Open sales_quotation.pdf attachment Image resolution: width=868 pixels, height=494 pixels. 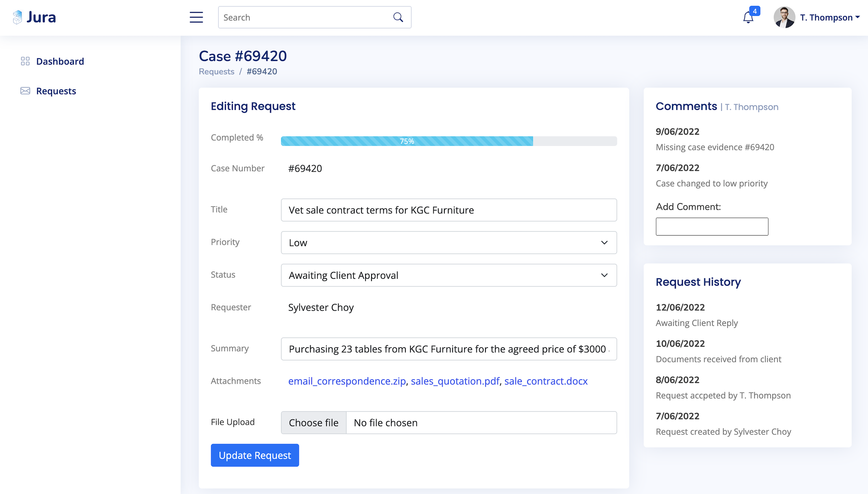pos(455,381)
